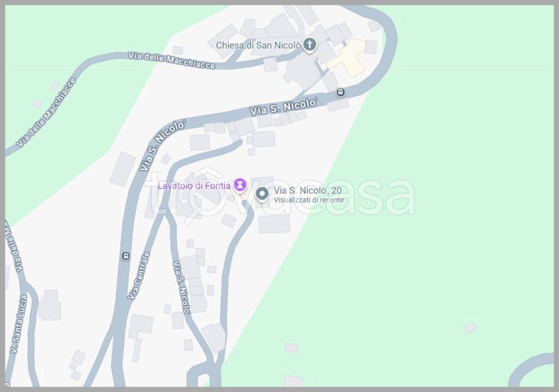This screenshot has width=559, height=392.
Task: Click the diagonal Via delle Macchiacce label on left
Action: tap(46, 112)
